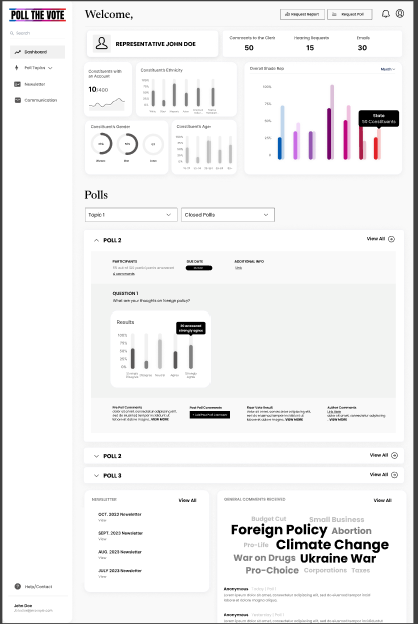The height and width of the screenshot is (624, 418).
Task: Open the Topic 1 dropdown
Action: pos(131,215)
